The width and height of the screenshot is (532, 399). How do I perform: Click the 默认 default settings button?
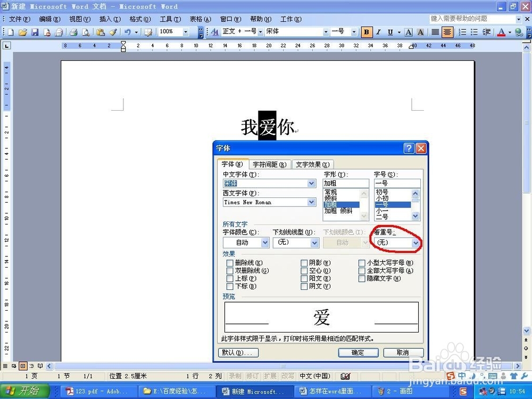click(238, 352)
